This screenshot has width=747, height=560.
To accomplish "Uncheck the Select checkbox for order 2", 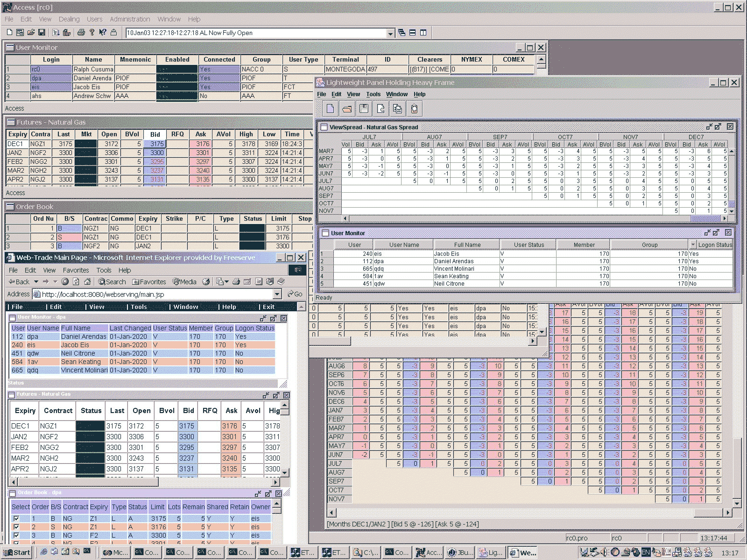I will point(16,527).
